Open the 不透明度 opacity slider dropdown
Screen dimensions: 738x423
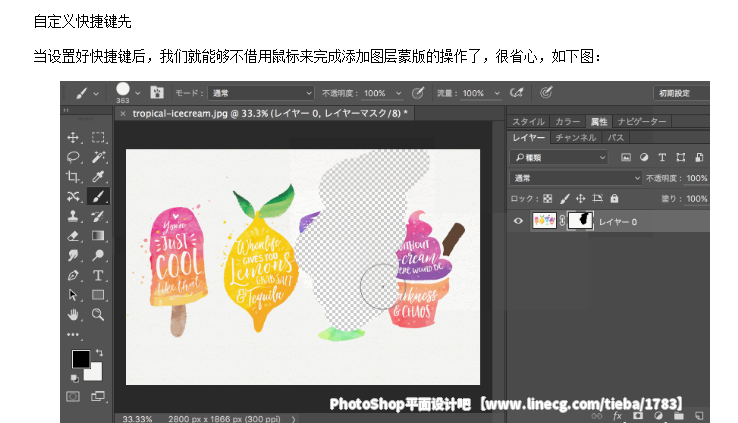(x=399, y=93)
